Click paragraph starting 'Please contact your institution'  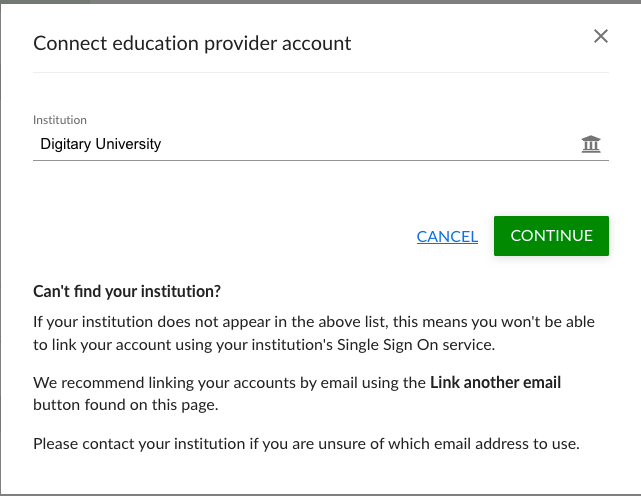coord(306,443)
